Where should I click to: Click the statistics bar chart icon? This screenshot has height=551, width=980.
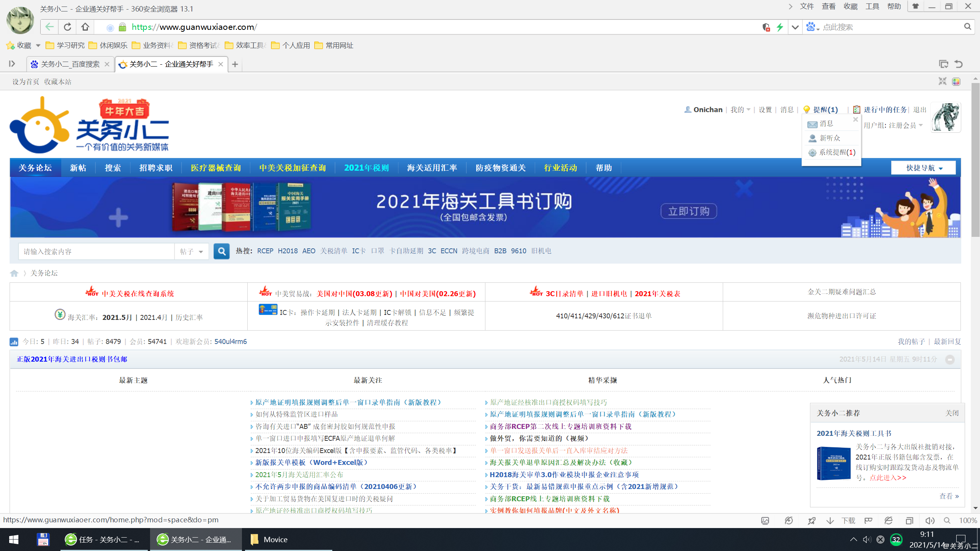point(14,342)
